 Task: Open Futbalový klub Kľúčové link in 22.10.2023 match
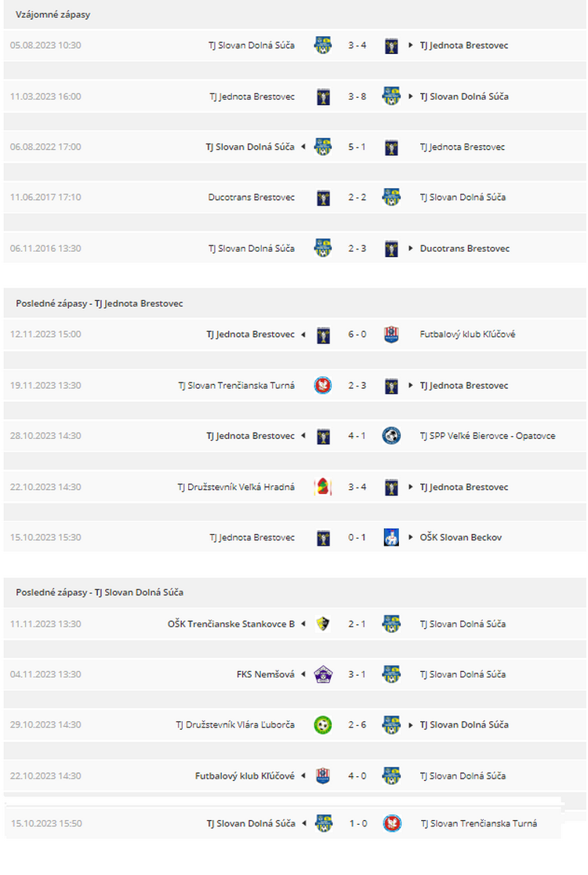(x=245, y=775)
